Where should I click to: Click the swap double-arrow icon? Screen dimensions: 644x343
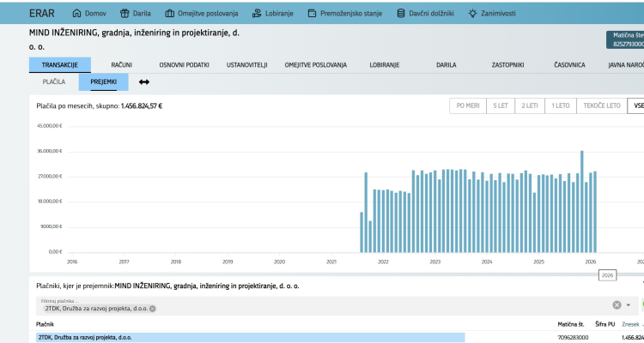tap(144, 82)
